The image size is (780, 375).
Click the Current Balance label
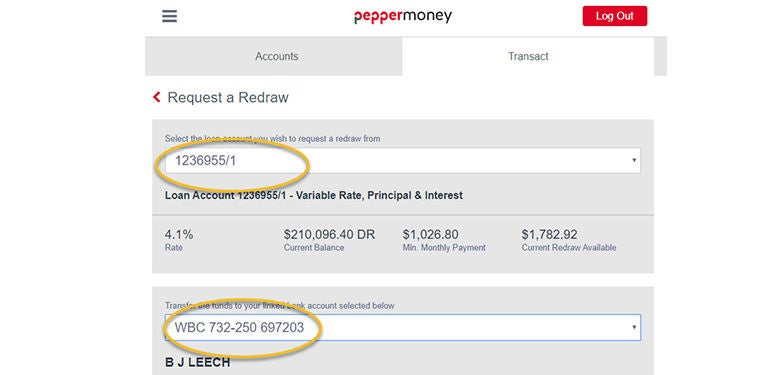click(x=314, y=248)
